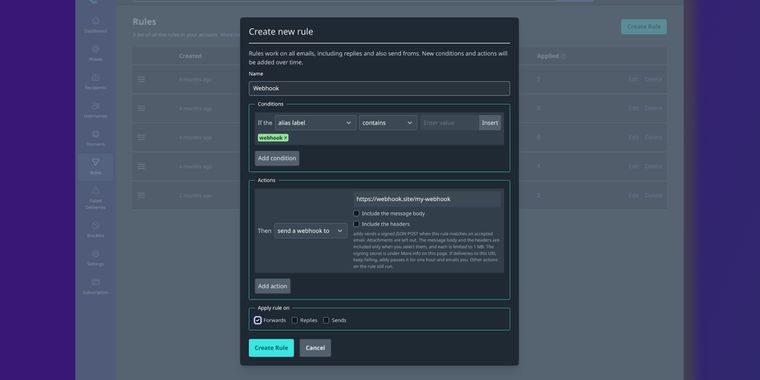Cancel the new rule dialog
760x380 pixels.
click(x=315, y=348)
